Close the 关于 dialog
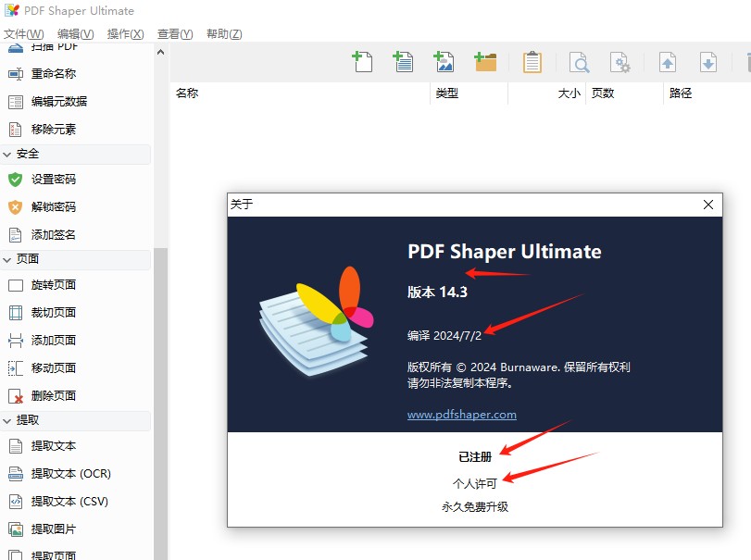This screenshot has width=751, height=560. click(x=708, y=205)
